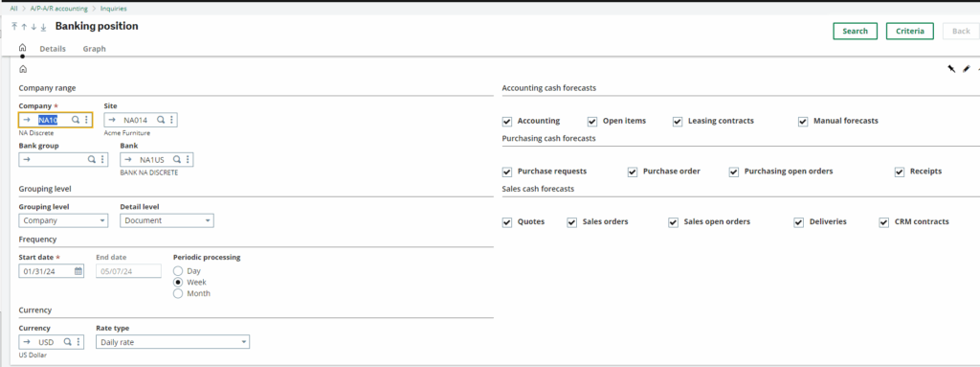Screen dimensions: 980x367
Task: Open Rate type dropdown
Action: pos(172,342)
